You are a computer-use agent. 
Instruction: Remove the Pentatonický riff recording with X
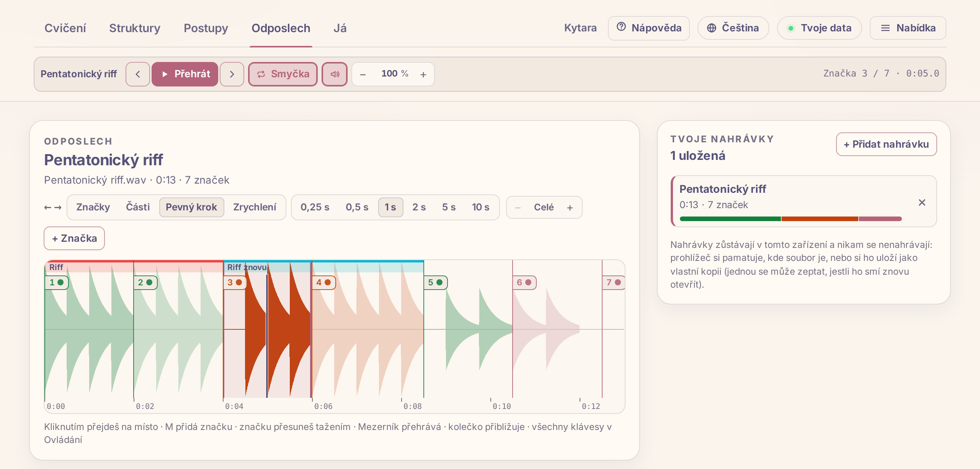[922, 202]
